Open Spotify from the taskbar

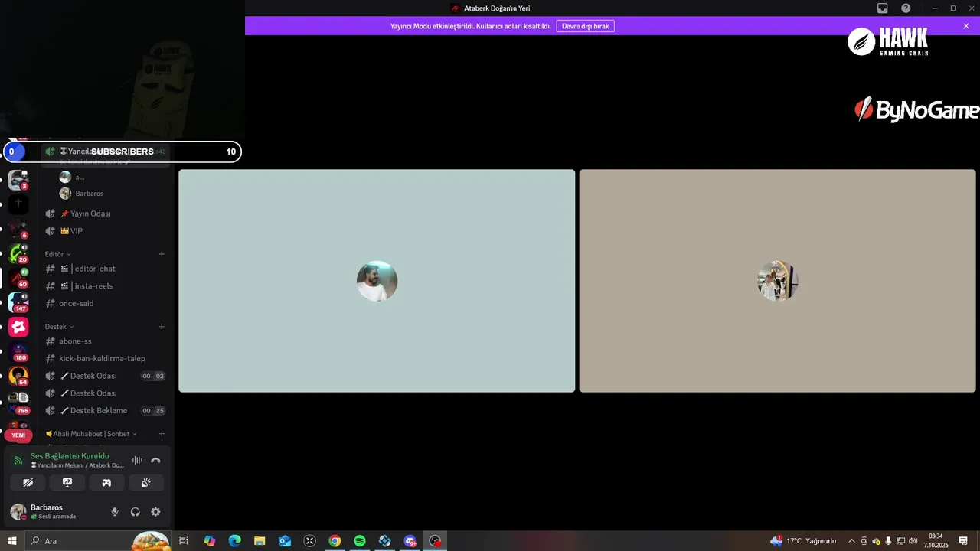point(360,541)
